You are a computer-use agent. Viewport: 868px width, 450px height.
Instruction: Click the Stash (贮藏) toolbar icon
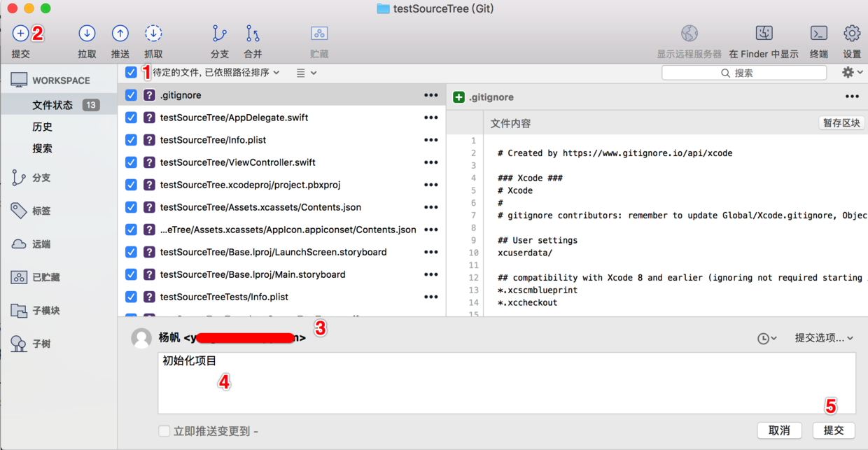[x=319, y=33]
